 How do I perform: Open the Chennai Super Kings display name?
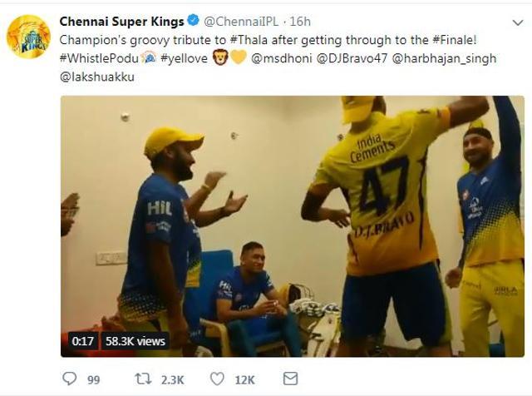coord(121,20)
